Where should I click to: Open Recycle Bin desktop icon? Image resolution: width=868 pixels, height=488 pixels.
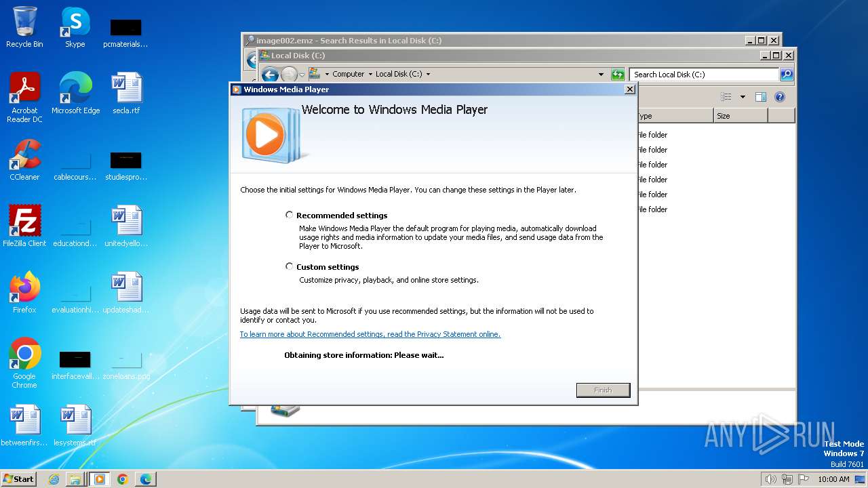click(x=24, y=28)
